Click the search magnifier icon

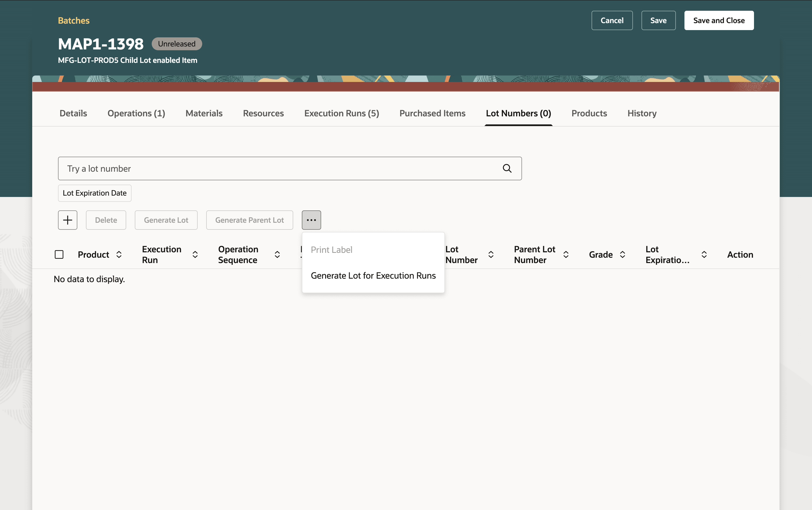pos(507,168)
